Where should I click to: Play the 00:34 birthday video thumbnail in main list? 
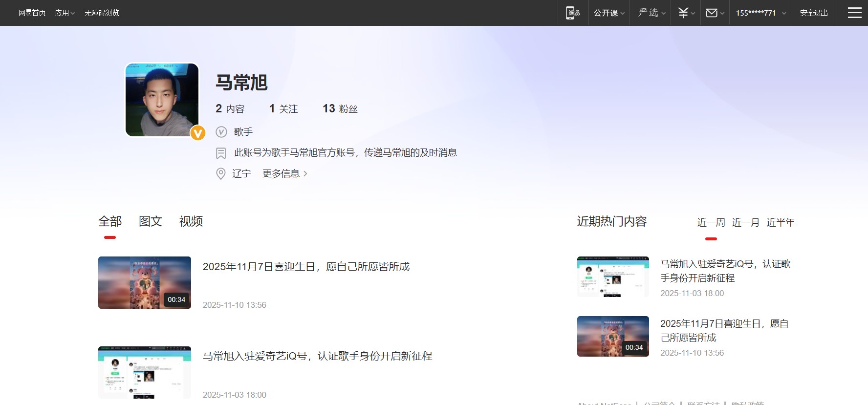pos(145,282)
